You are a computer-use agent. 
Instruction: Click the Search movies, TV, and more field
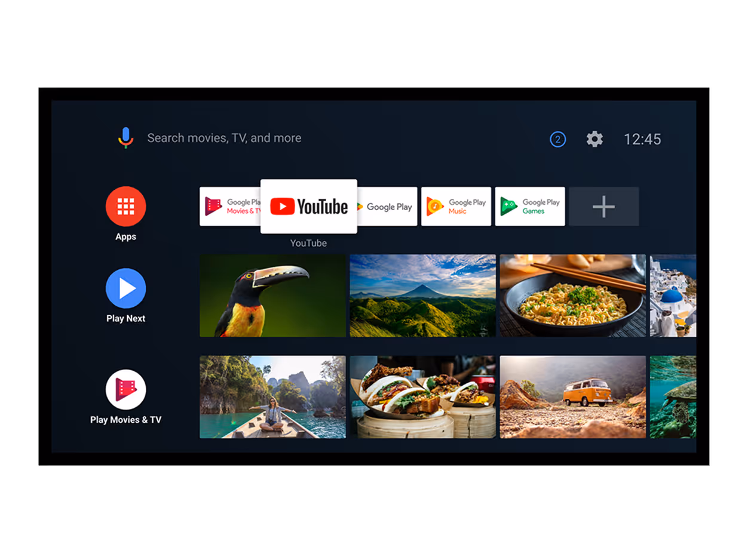click(224, 138)
